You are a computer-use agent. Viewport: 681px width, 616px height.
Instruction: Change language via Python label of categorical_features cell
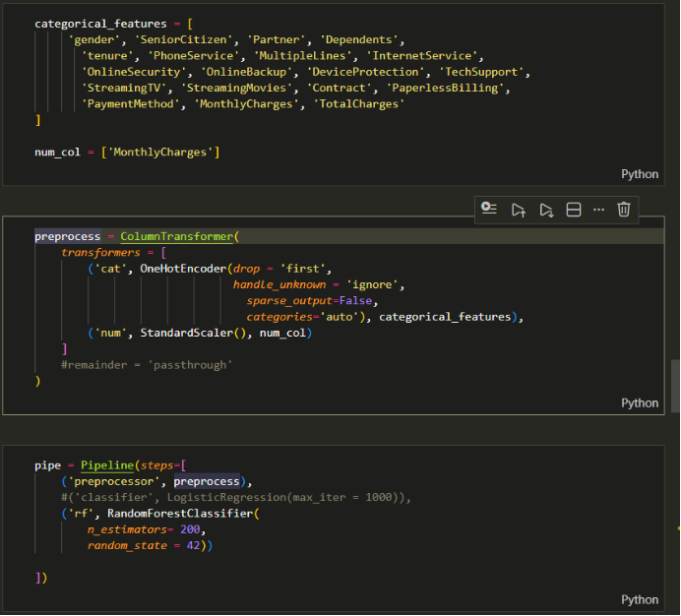[640, 174]
